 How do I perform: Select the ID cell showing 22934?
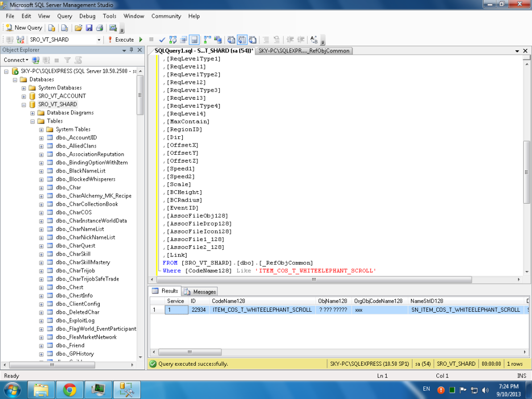[198, 310]
